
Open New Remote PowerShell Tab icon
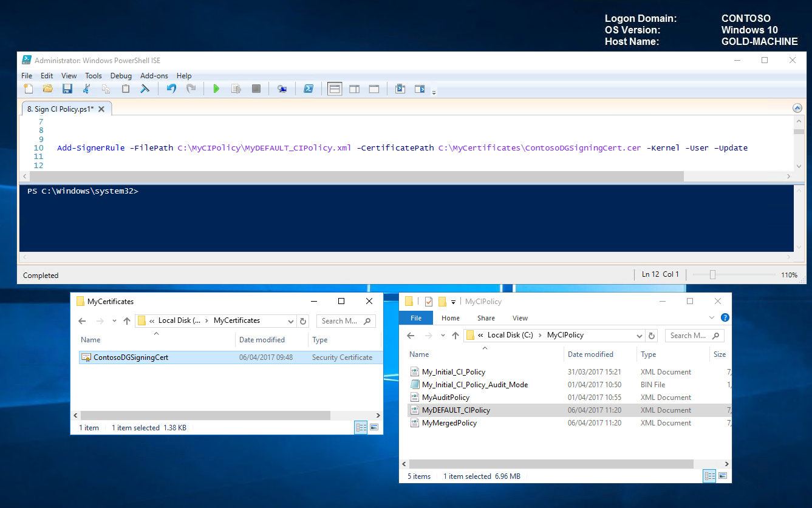282,89
